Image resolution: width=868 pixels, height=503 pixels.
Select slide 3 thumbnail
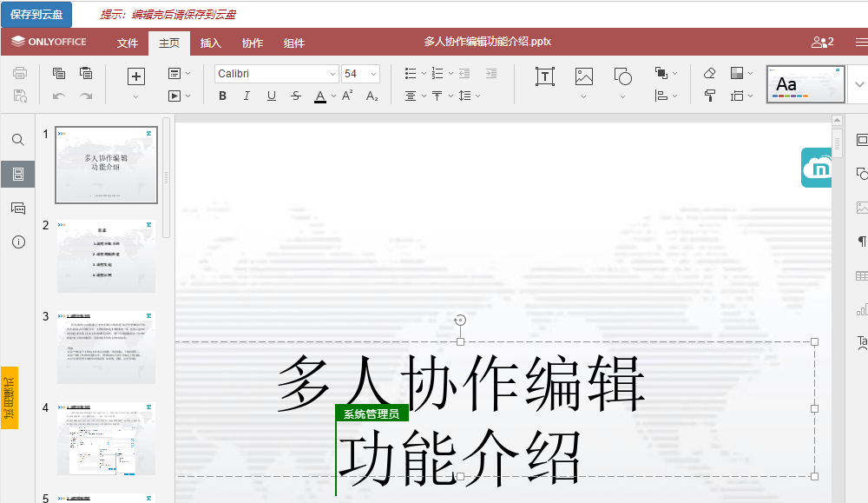click(x=106, y=347)
